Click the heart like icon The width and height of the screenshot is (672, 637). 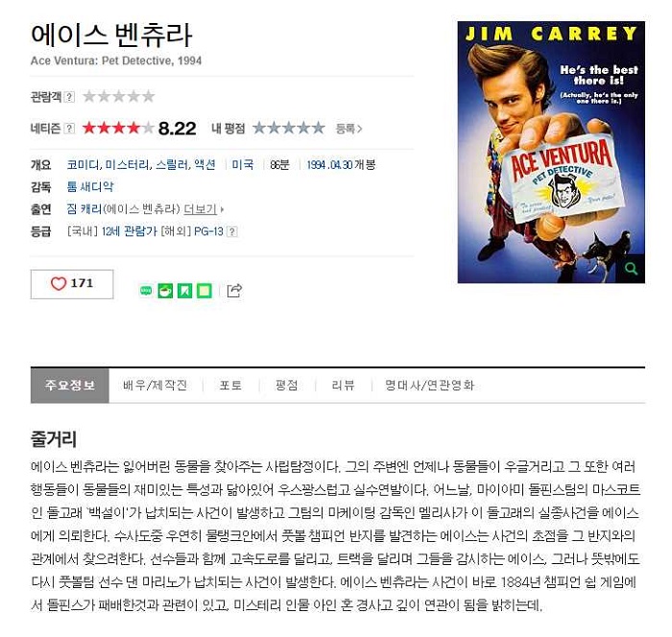pyautogui.click(x=59, y=284)
